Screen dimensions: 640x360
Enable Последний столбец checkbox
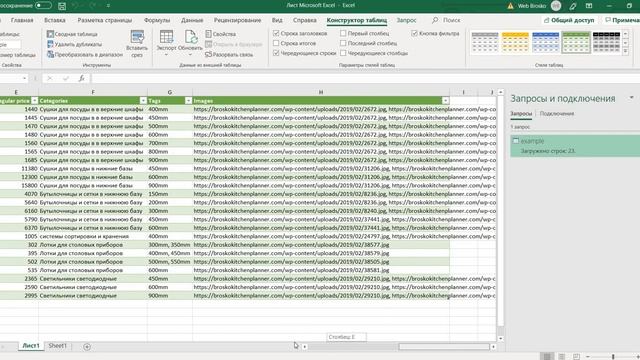pyautogui.click(x=343, y=43)
